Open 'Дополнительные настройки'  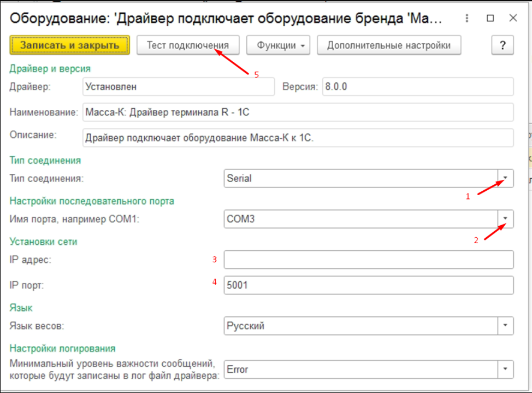(x=389, y=45)
